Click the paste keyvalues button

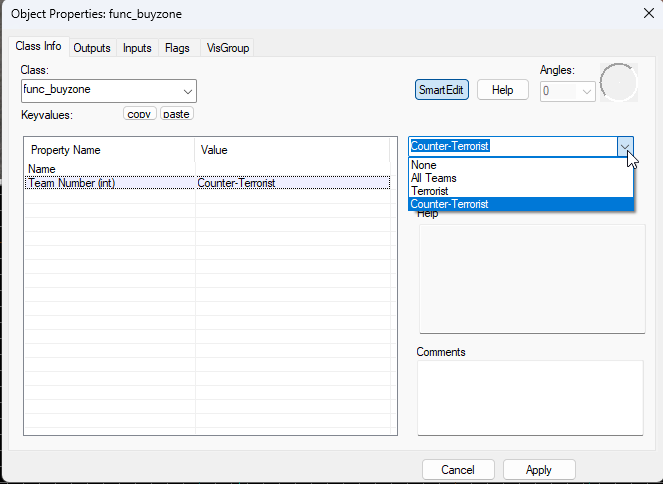(176, 114)
